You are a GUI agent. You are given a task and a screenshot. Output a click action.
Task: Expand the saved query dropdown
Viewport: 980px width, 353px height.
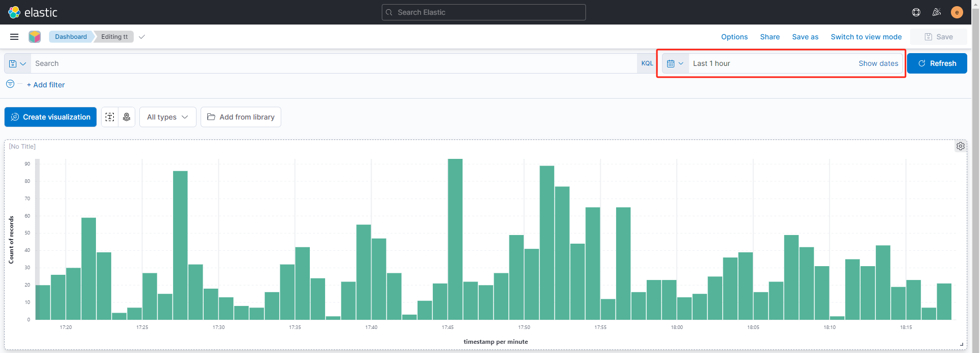[17, 64]
